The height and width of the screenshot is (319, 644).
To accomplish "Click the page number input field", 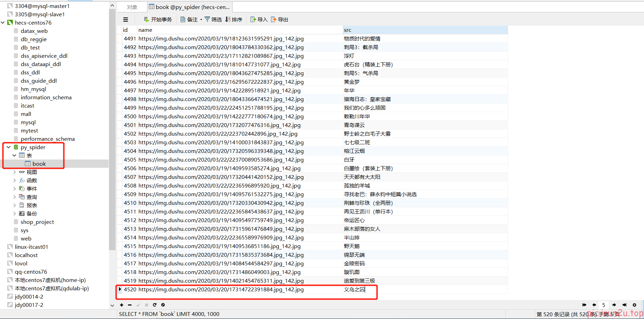I will (x=604, y=305).
